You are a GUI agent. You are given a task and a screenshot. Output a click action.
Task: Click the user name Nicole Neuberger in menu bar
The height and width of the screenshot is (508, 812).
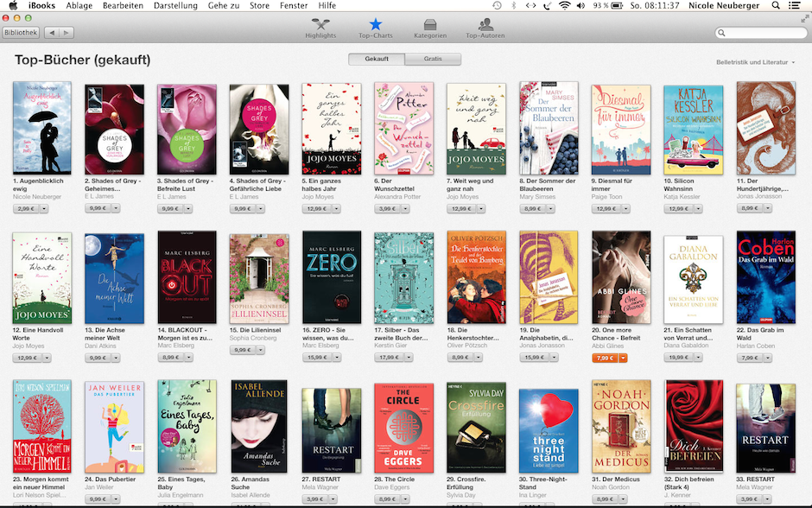[724, 5]
